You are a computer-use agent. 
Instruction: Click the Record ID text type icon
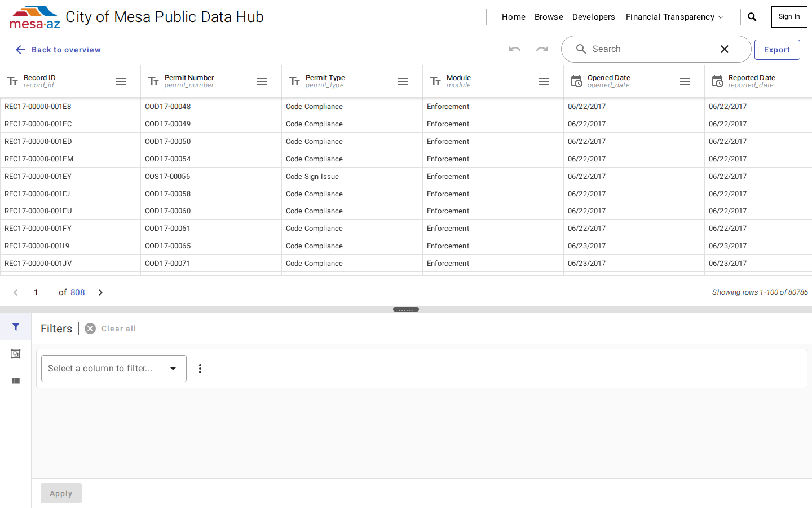tap(12, 81)
